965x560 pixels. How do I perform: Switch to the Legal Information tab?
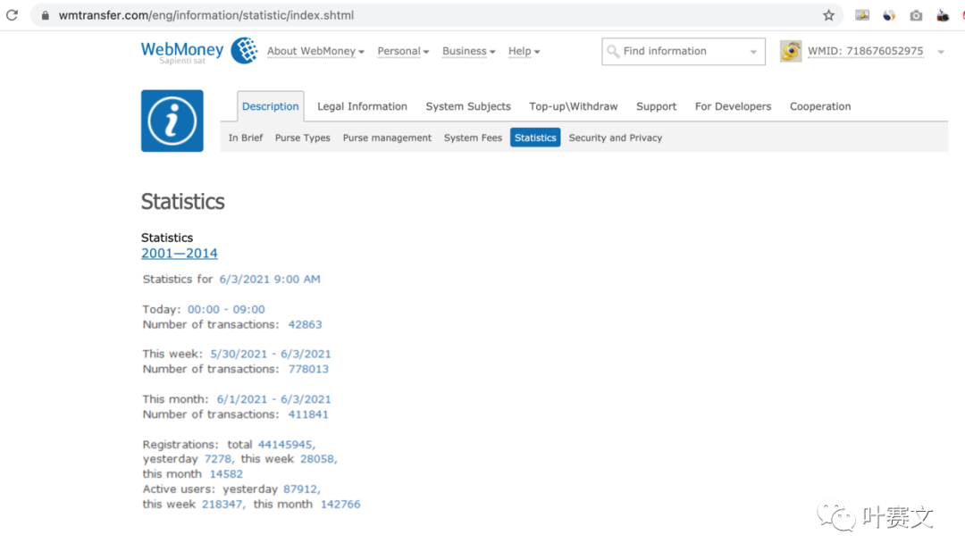pyautogui.click(x=362, y=106)
